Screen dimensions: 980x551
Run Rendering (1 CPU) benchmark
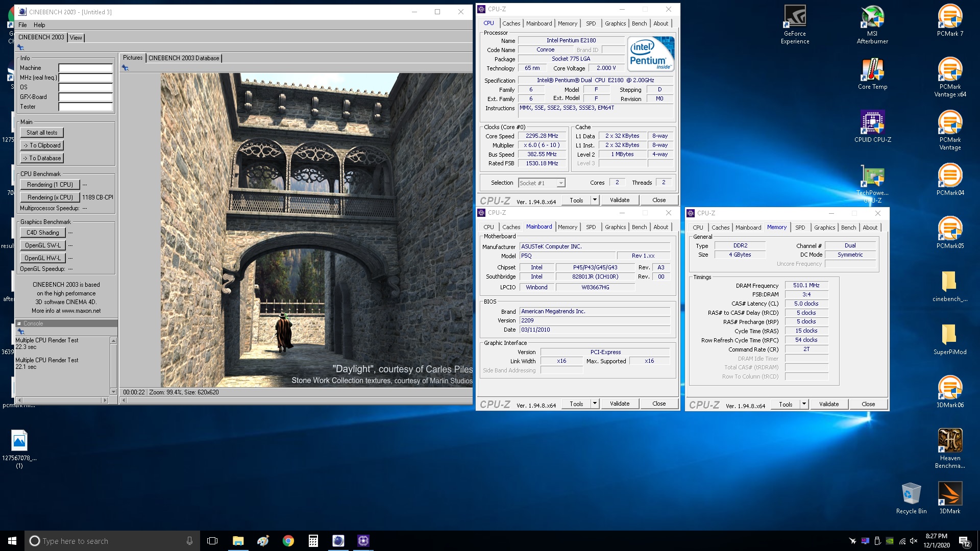pos(50,185)
